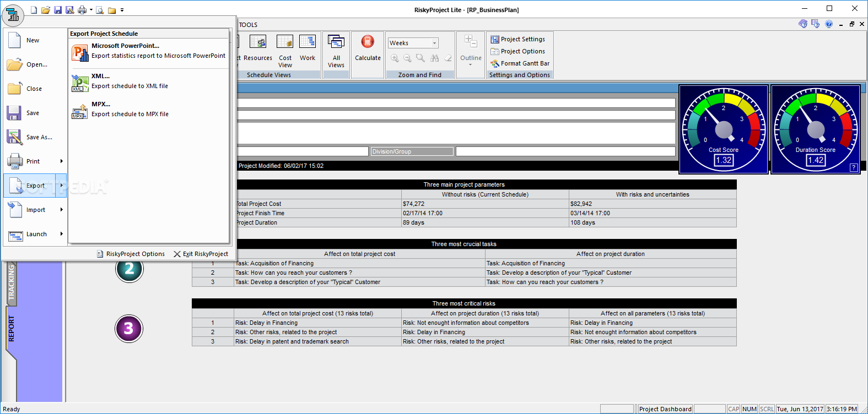Click the context help document icon
Image resolution: width=868 pixels, height=414 pixels.
816,24
